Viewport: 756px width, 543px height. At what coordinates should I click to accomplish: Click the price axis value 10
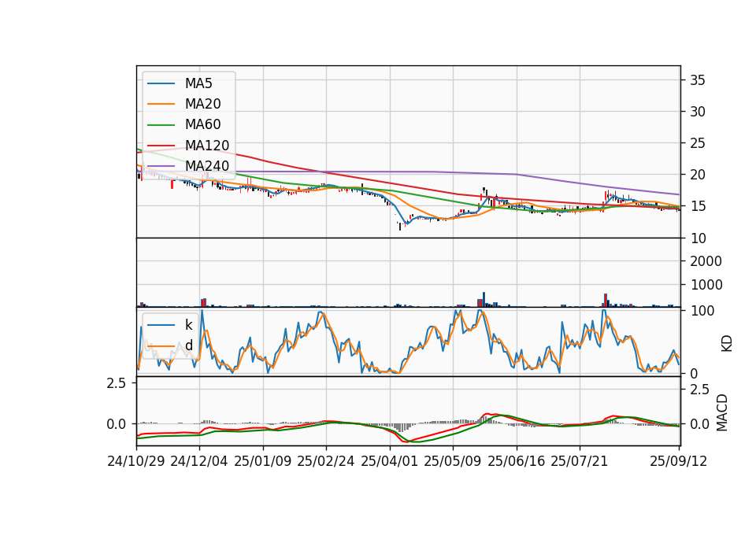coord(697,238)
